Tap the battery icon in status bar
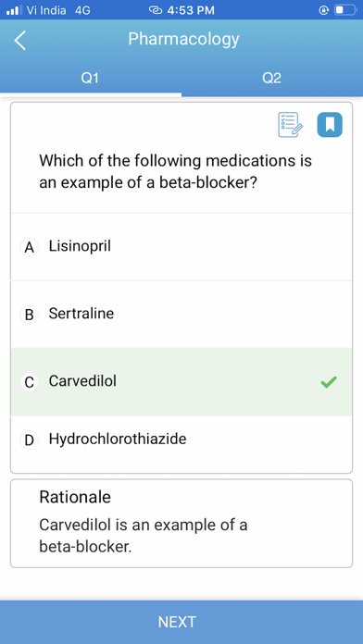 pos(345,10)
